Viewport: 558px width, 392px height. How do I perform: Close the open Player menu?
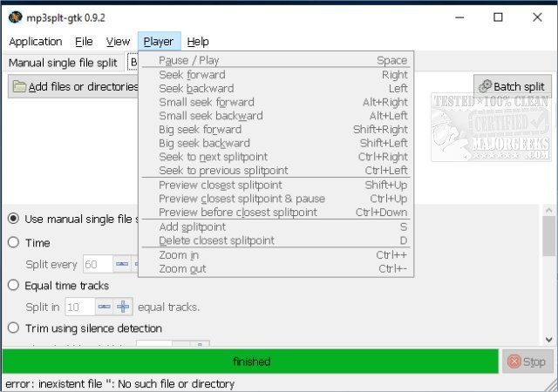[x=159, y=42]
